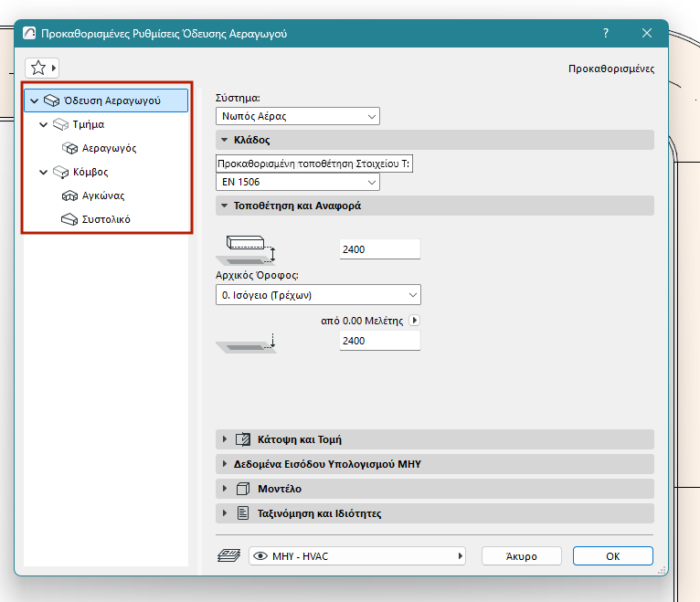The height and width of the screenshot is (602, 700).
Task: Select Τμήμα in the tree
Action: click(89, 124)
